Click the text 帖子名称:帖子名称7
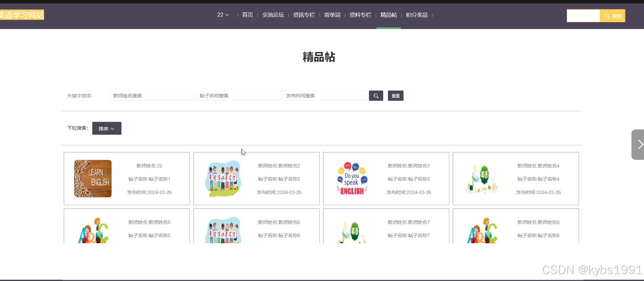644x281 pixels. coord(409,235)
